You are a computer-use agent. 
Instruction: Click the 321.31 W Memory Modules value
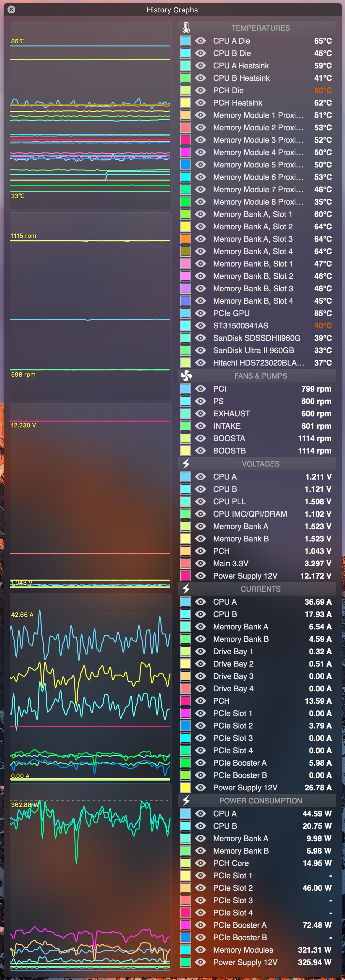315,950
